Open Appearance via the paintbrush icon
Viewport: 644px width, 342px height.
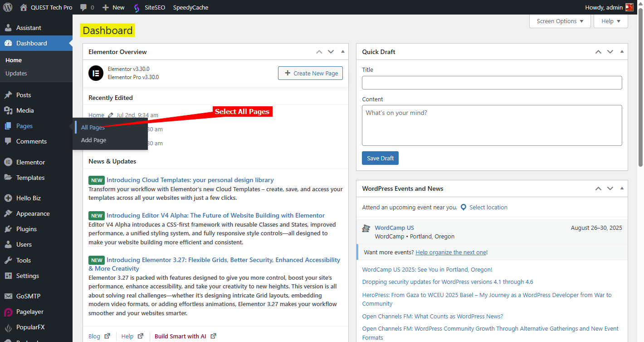coord(8,213)
